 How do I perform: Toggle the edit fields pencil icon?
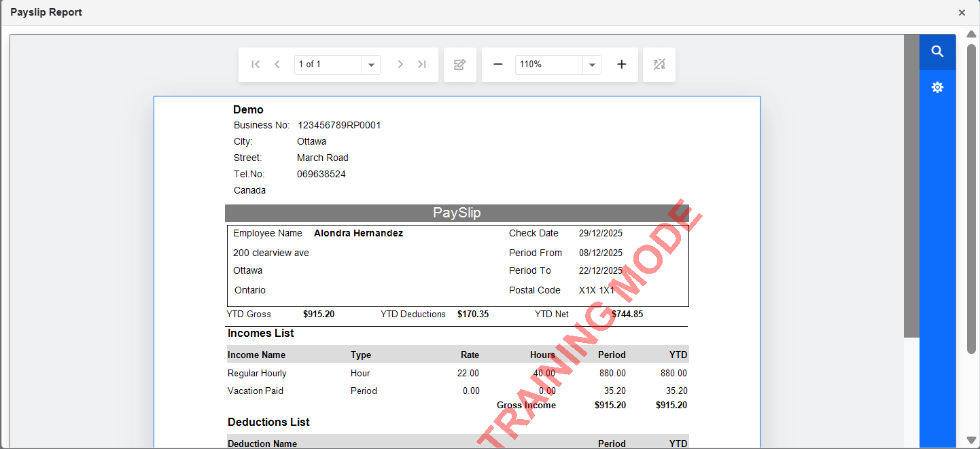(460, 65)
